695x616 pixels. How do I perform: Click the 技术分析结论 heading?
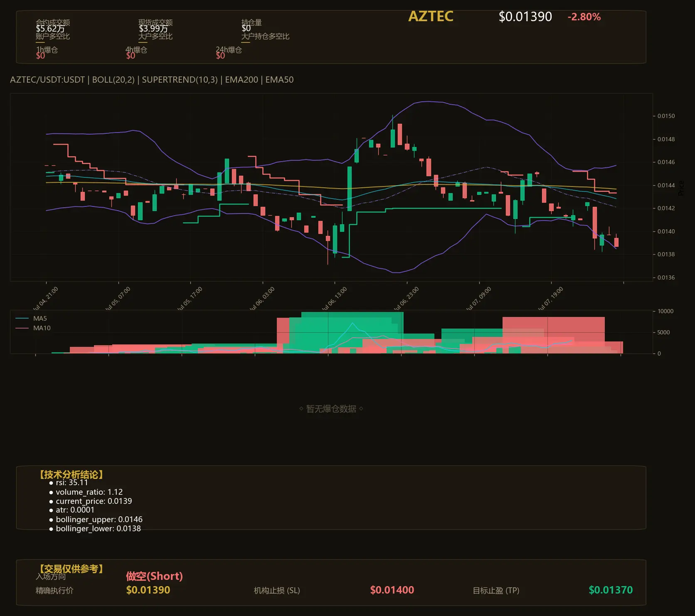coord(71,475)
